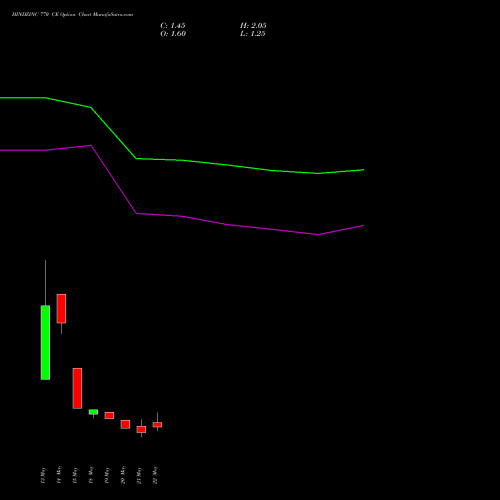Select the large red candlestick for 15 May
The image size is (500, 500).
(x=77, y=388)
